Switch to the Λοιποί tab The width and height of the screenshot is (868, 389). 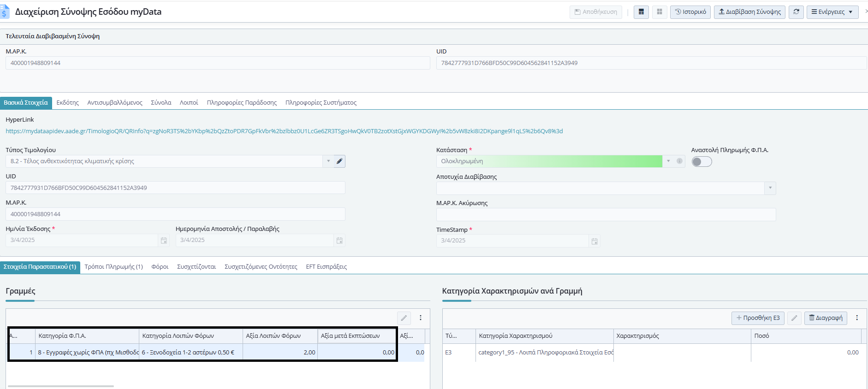coord(189,103)
